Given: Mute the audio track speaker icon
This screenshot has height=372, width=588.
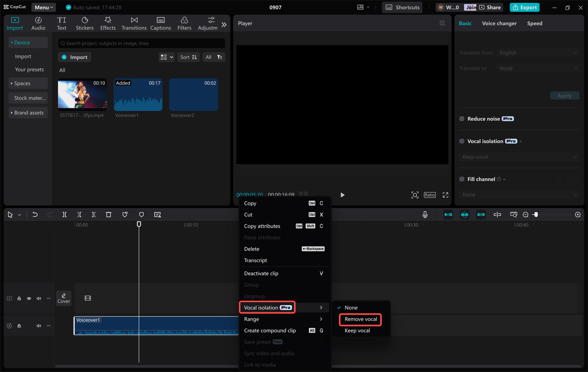Looking at the screenshot, I should click(x=39, y=326).
